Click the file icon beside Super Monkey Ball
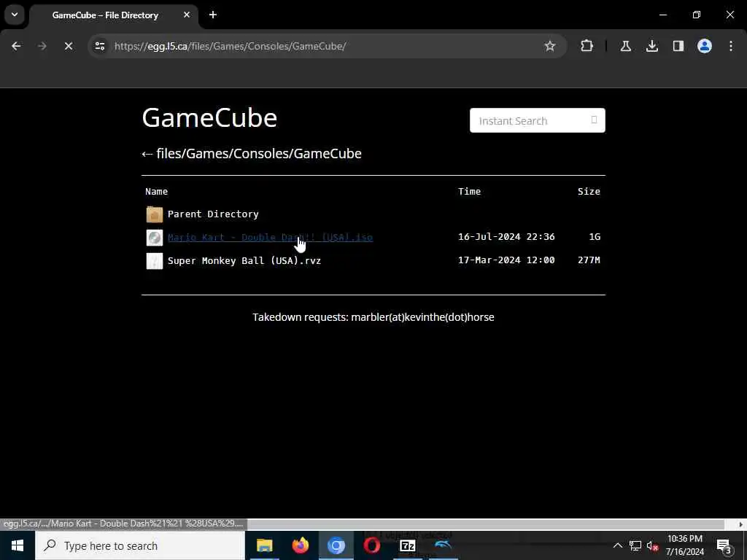Image resolution: width=747 pixels, height=560 pixels. pos(155,261)
